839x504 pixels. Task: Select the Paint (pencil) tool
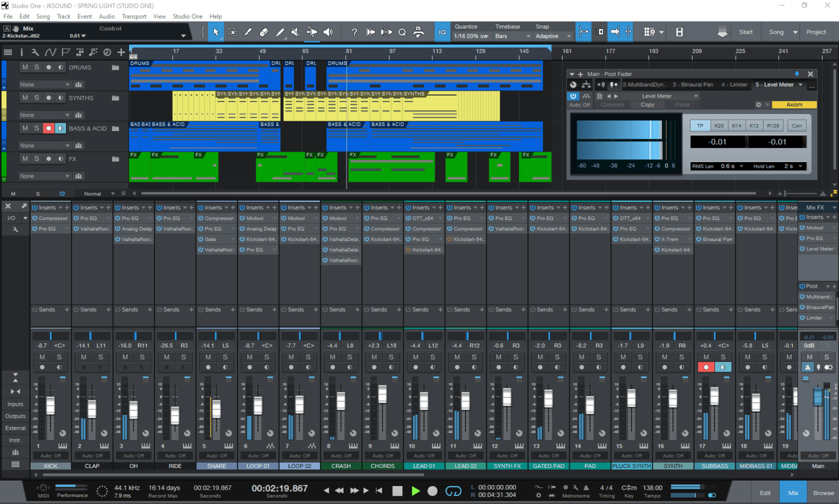pyautogui.click(x=280, y=32)
